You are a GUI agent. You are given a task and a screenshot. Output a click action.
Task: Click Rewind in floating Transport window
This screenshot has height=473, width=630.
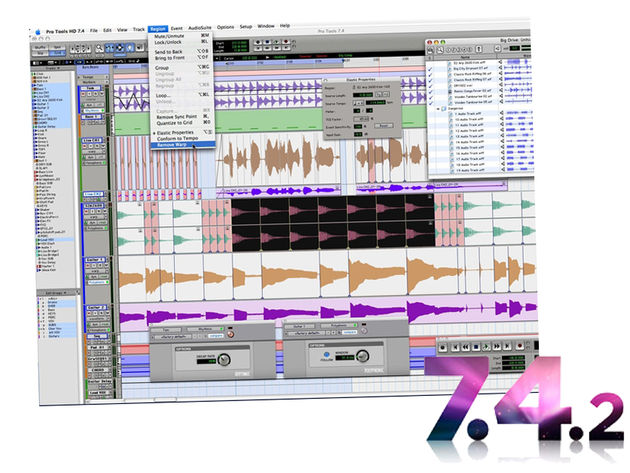click(465, 347)
